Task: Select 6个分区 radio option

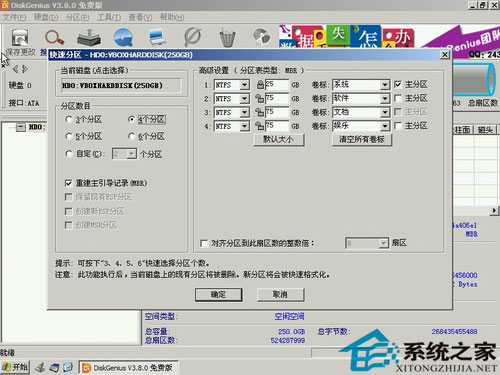Action: [132, 136]
